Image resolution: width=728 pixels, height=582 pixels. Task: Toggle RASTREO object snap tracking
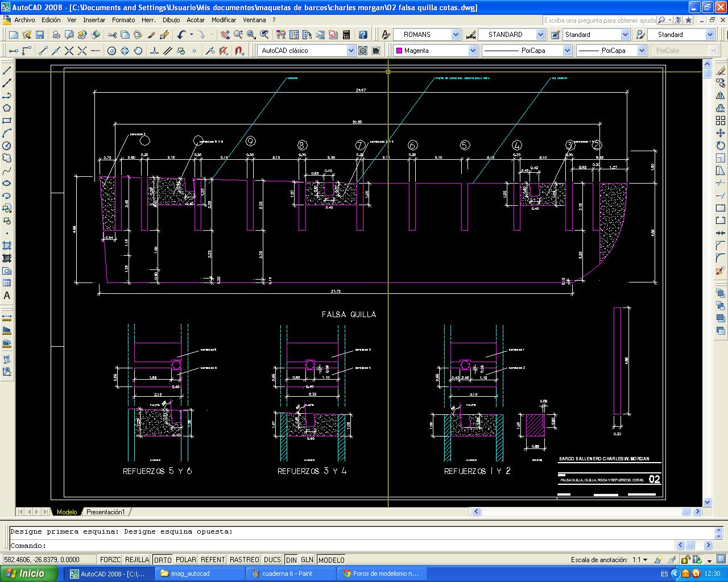[245, 560]
